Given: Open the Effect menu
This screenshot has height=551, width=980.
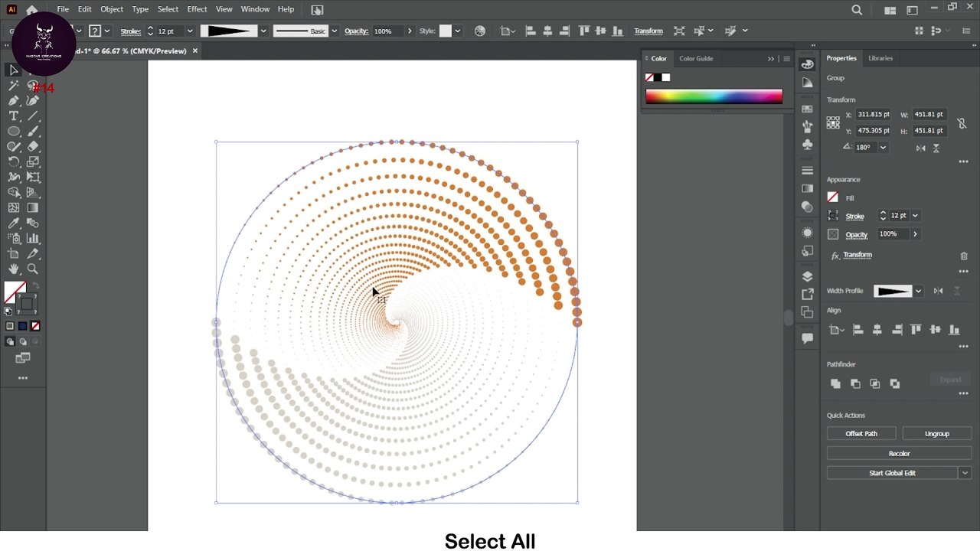Looking at the screenshot, I should pyautogui.click(x=197, y=9).
